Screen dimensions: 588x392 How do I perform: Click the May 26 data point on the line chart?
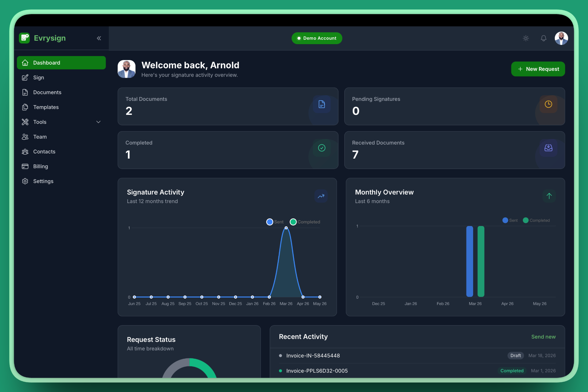[x=320, y=297]
